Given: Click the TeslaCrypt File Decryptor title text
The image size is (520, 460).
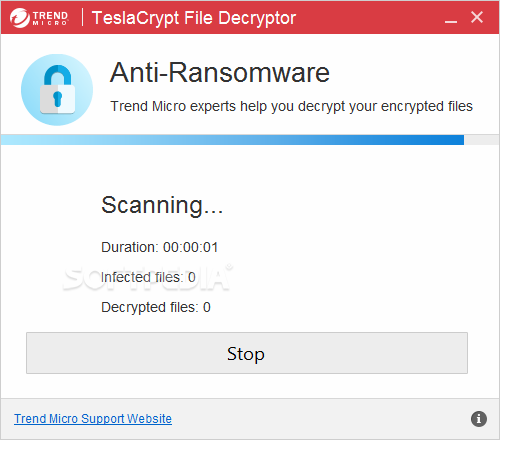Looking at the screenshot, I should (194, 18).
